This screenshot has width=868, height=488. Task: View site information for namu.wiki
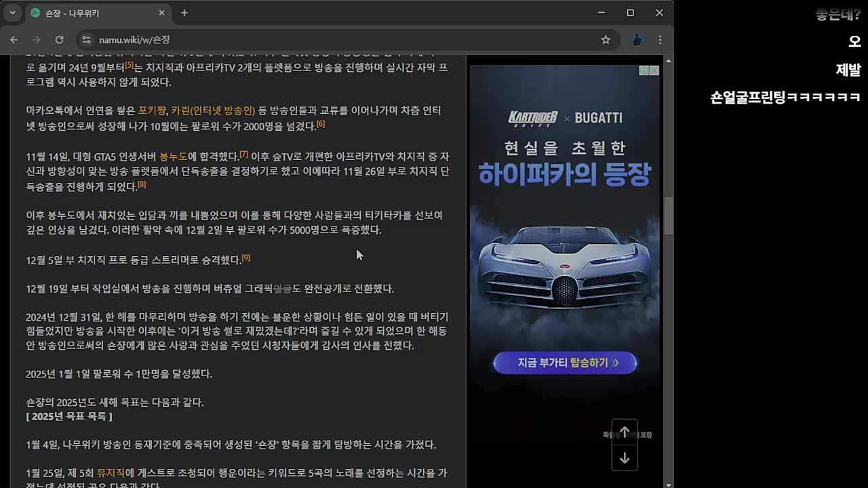[86, 40]
